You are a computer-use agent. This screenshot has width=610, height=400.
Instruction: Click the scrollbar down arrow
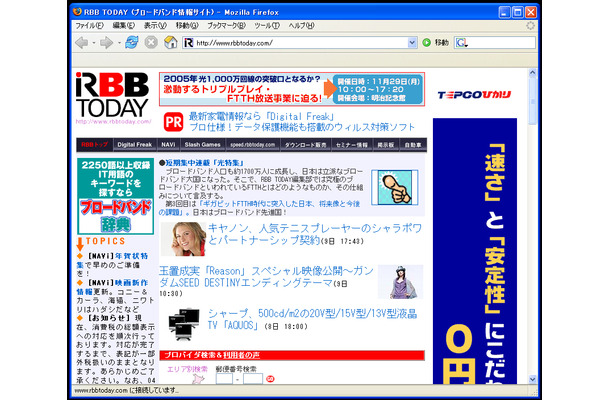532,379
